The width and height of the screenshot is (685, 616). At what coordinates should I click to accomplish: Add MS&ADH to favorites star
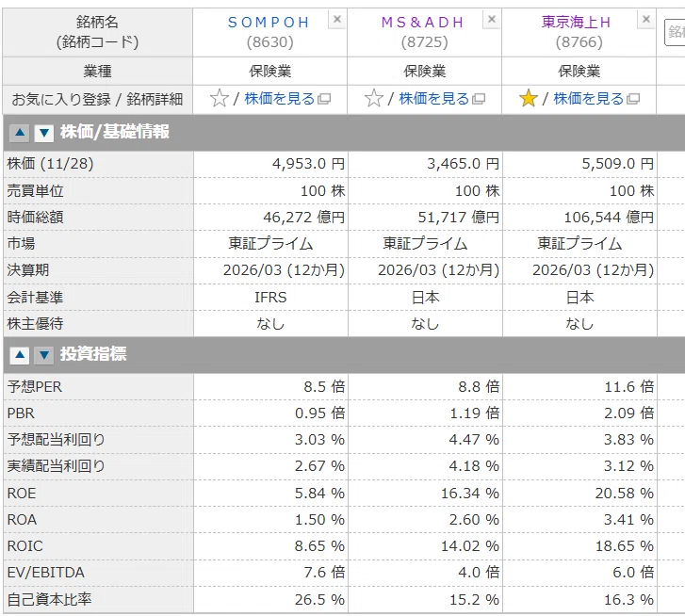[374, 98]
